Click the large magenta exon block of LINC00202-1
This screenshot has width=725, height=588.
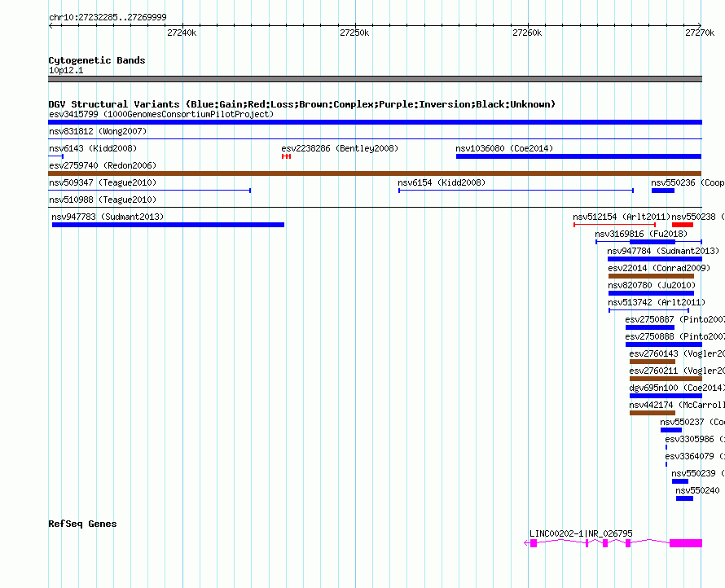686,543
